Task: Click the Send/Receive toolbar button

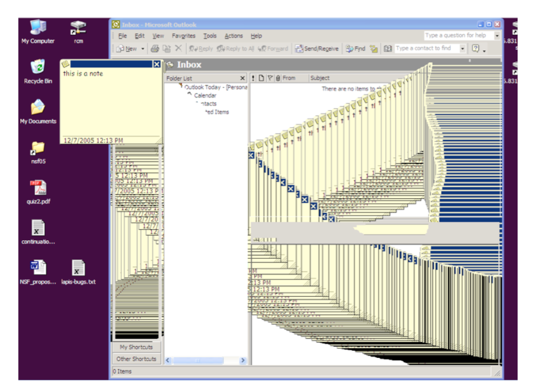Action: click(317, 49)
